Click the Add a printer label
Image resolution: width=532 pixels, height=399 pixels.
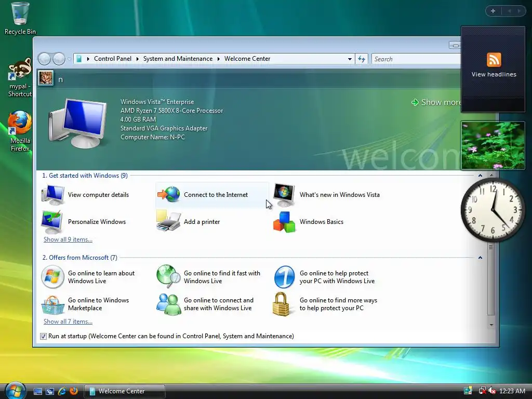202,222
